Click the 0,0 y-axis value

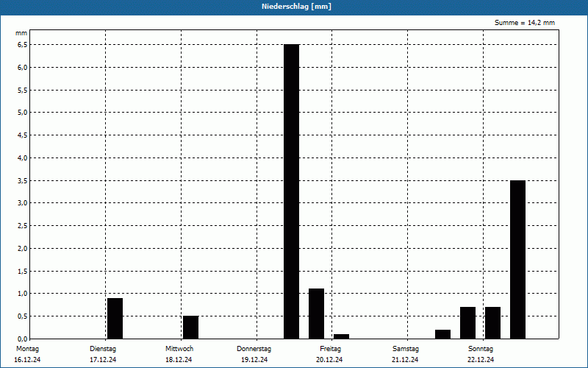click(x=23, y=339)
